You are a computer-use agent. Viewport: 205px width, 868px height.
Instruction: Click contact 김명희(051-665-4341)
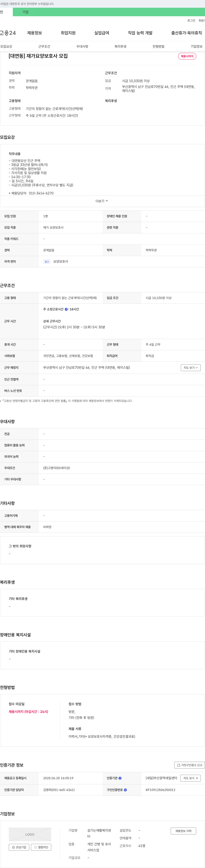[59, 790]
